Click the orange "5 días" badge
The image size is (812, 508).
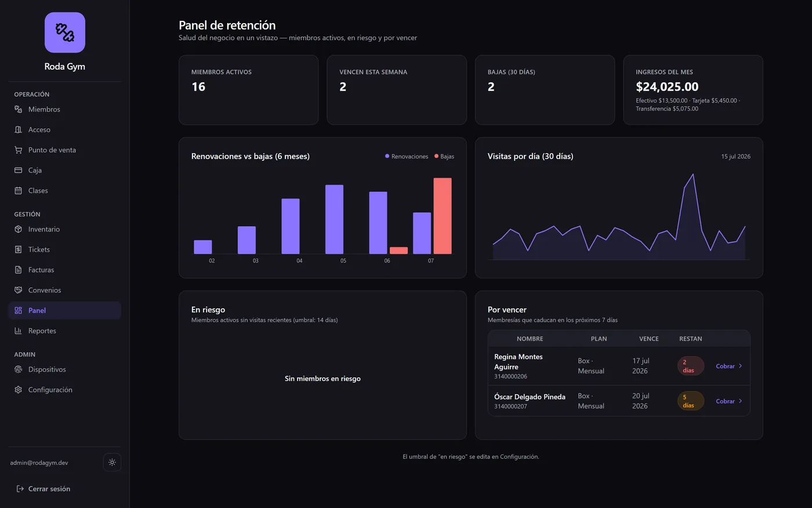click(x=691, y=401)
